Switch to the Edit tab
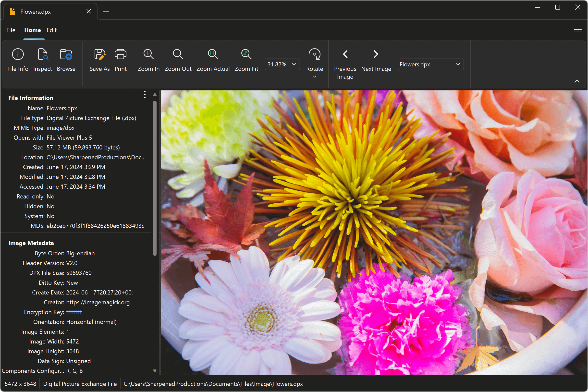 pos(51,30)
